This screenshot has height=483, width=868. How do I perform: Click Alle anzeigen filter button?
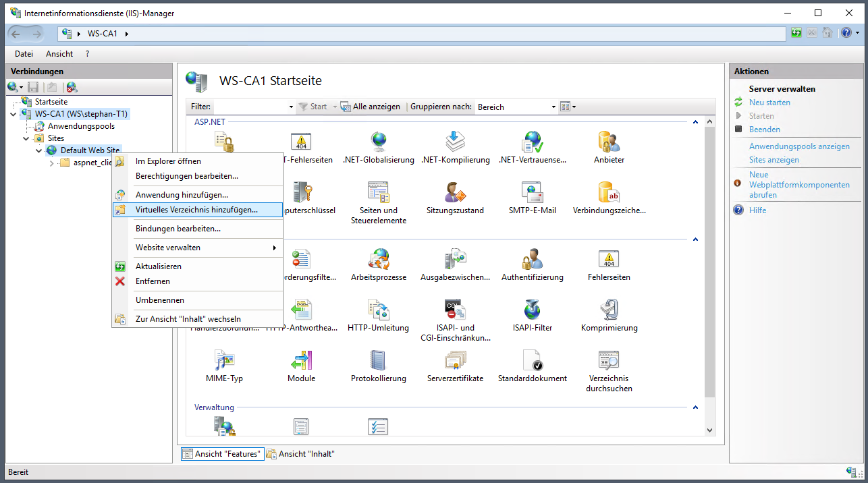pyautogui.click(x=370, y=107)
